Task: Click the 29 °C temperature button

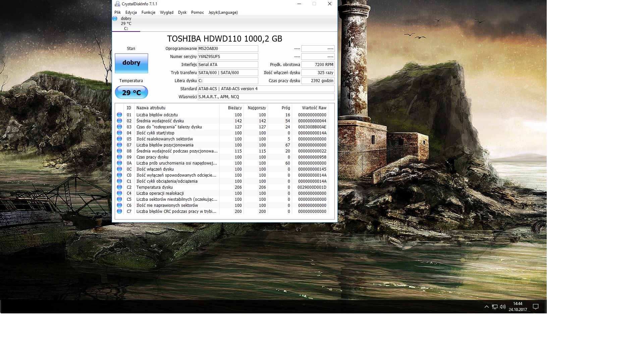Action: (x=131, y=92)
